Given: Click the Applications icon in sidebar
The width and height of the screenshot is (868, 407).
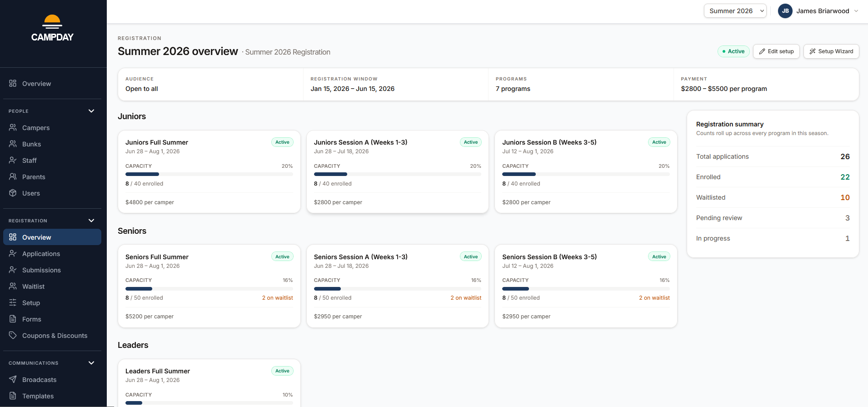Looking at the screenshot, I should [13, 253].
